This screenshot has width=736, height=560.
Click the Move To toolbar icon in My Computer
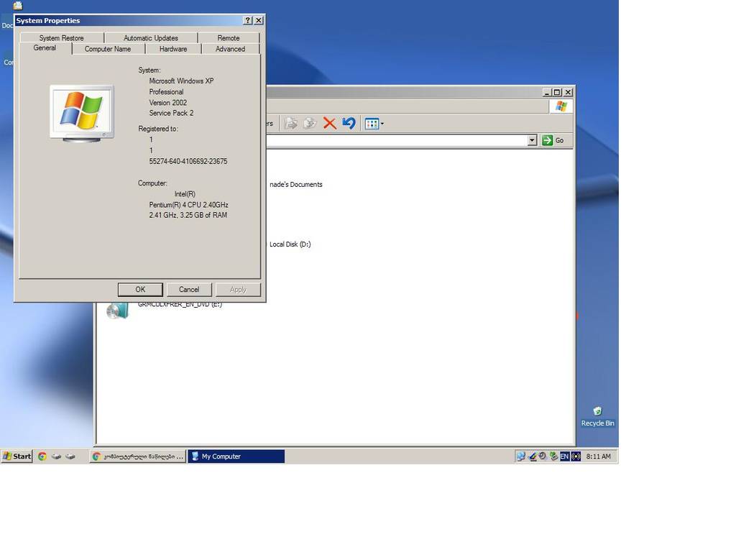[x=291, y=124]
